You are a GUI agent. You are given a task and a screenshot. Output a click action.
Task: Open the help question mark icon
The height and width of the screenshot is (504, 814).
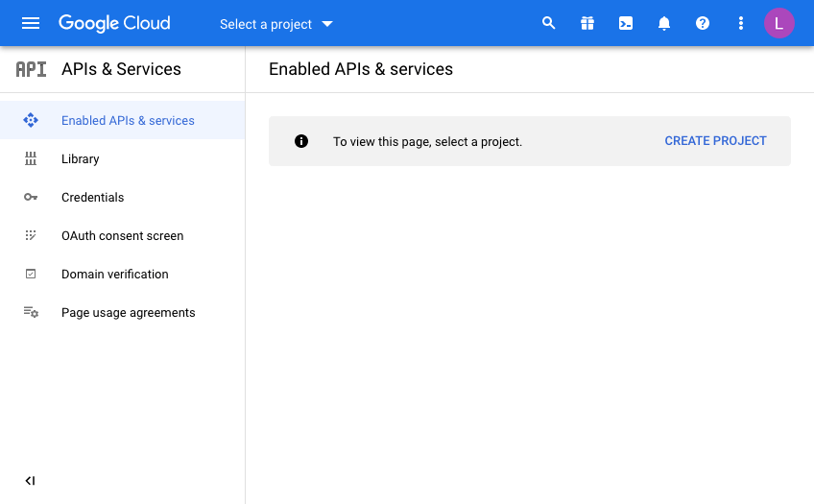(x=703, y=23)
